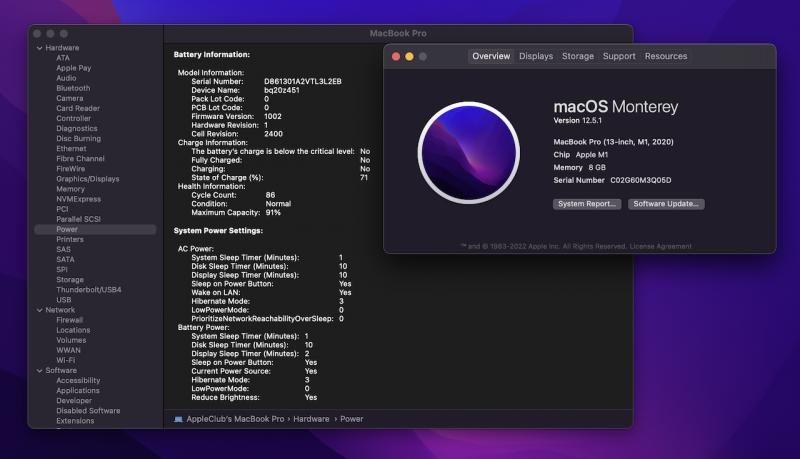Select SPI in the sidebar
The height and width of the screenshot is (459, 800).
click(x=62, y=270)
